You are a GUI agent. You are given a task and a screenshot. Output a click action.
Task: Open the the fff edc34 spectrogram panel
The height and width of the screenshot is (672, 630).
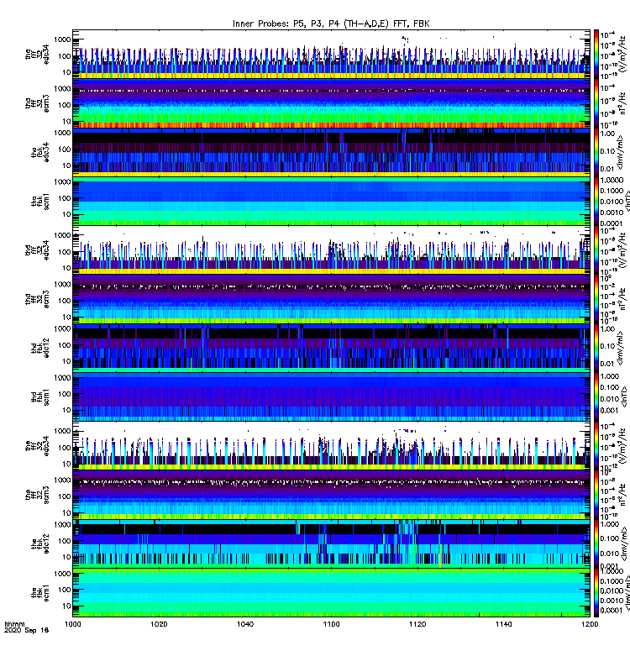tap(331, 446)
